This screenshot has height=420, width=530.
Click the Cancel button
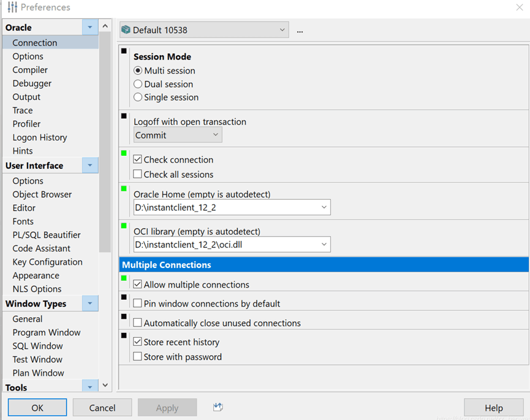tap(102, 408)
